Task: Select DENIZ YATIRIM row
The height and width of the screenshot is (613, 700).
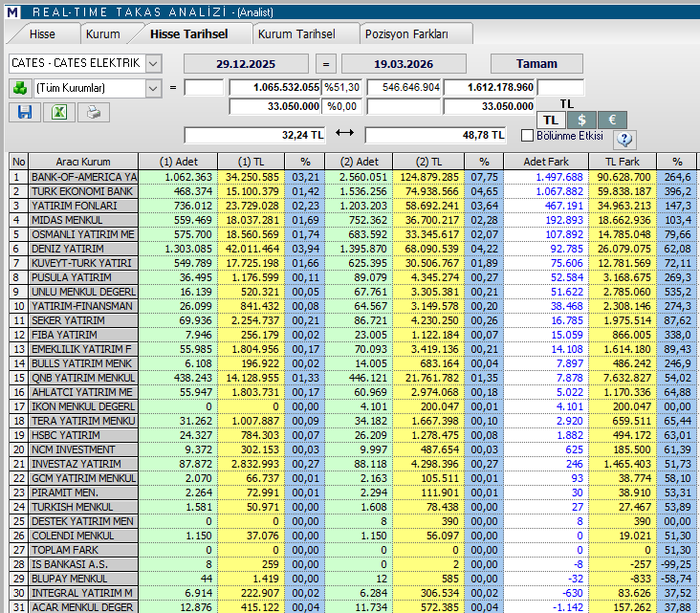Action: tap(353, 249)
